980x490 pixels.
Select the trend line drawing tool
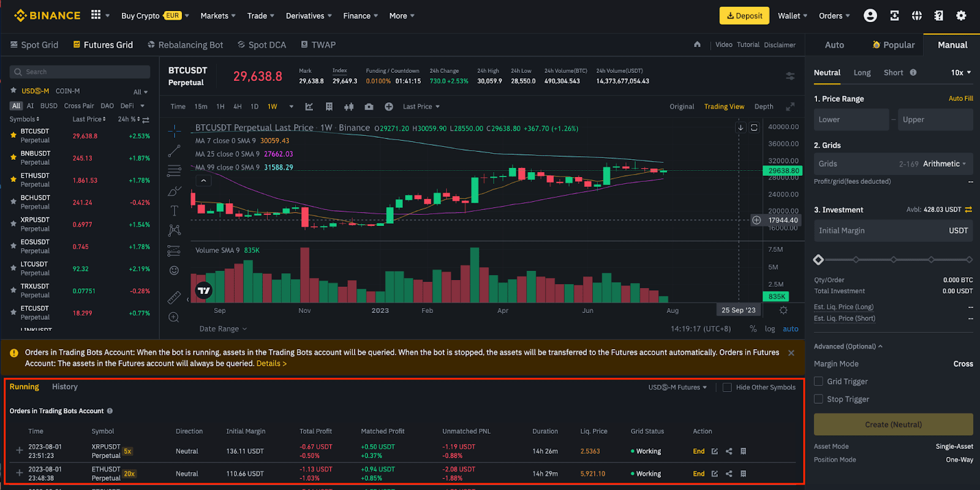[175, 151]
